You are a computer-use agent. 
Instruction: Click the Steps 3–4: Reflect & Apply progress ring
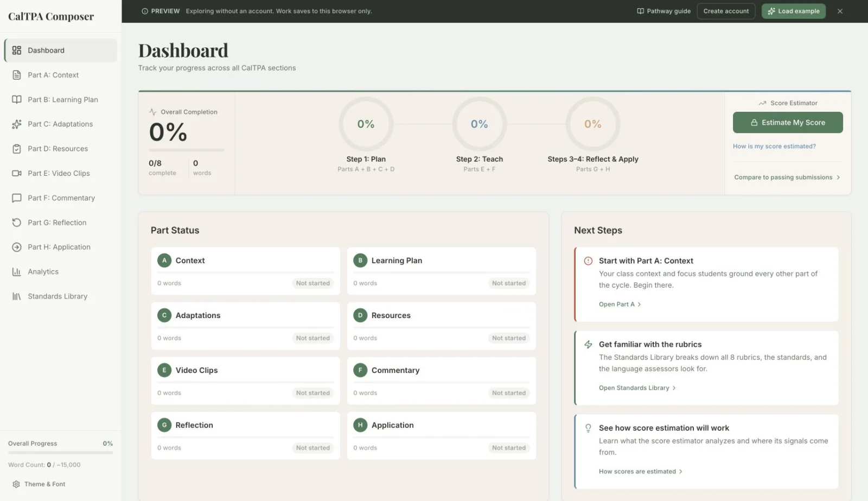pyautogui.click(x=593, y=124)
